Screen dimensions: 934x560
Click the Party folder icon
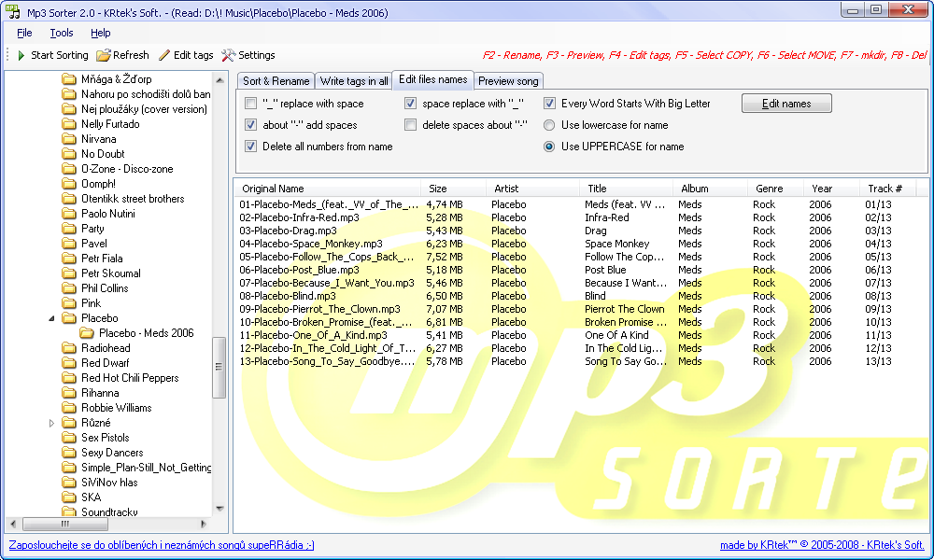tap(69, 229)
